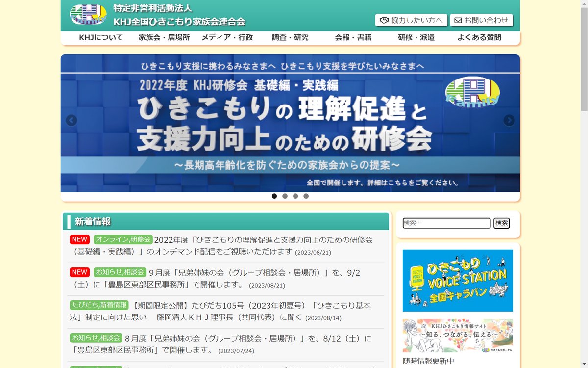
Task: Select the fourth carousel dot
Action: point(306,196)
